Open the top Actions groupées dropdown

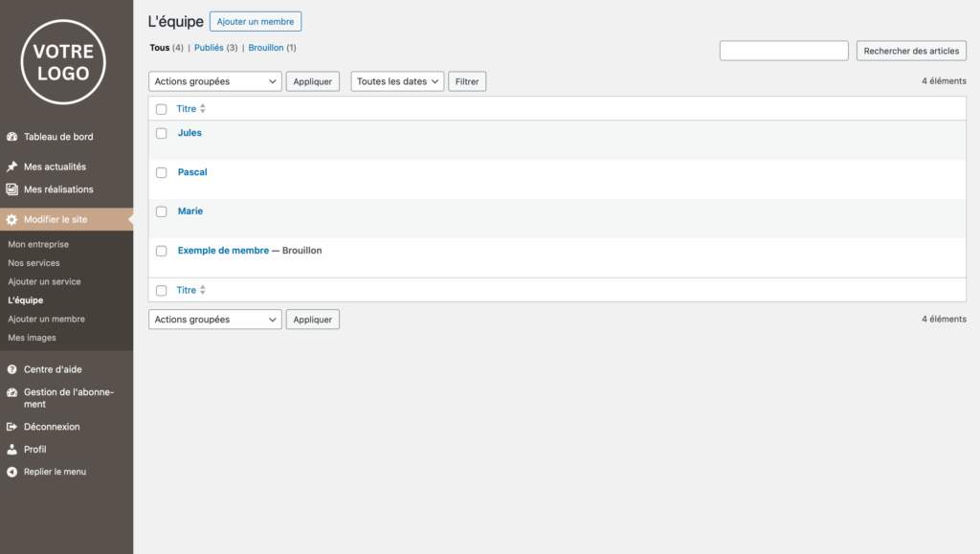(214, 82)
